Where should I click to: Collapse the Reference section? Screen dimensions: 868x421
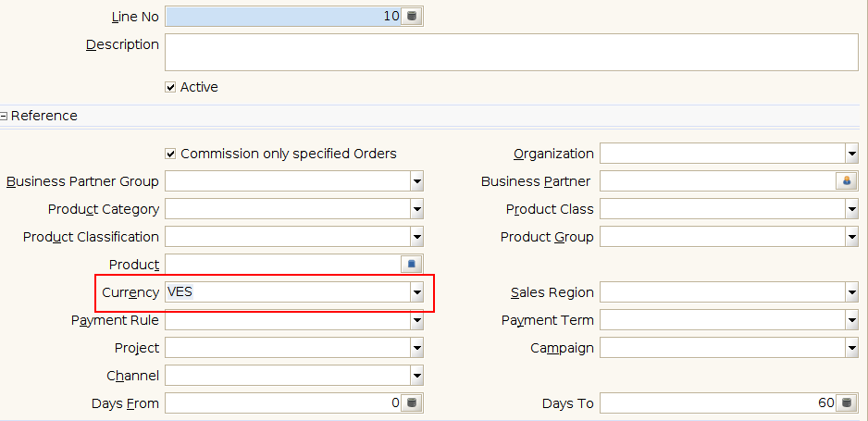pos(4,117)
